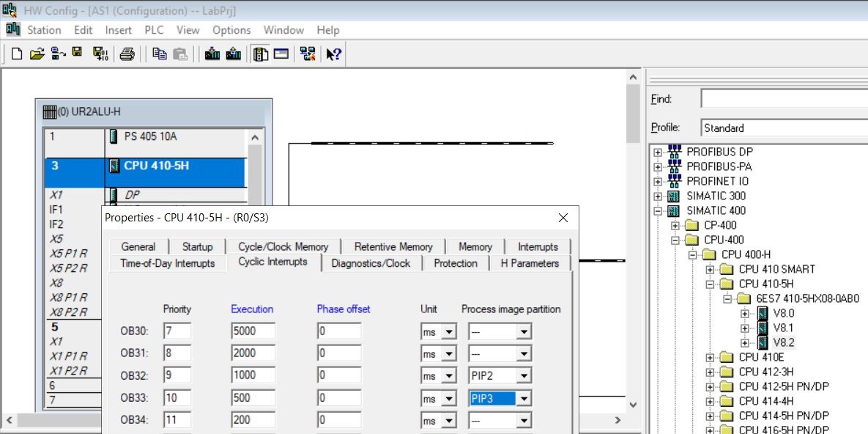Collapse the SIMATIC 400 catalog node

point(658,210)
